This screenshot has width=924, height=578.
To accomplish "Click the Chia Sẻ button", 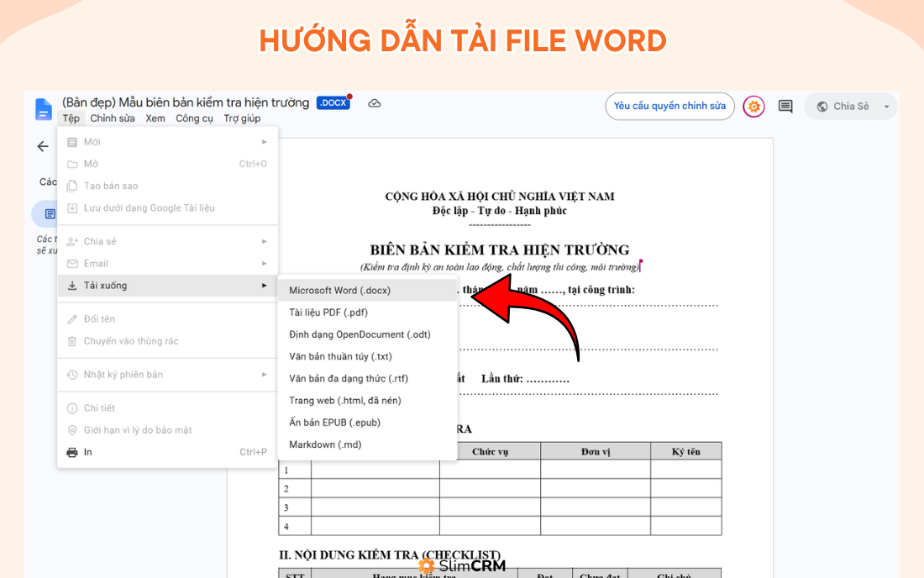I will (841, 107).
